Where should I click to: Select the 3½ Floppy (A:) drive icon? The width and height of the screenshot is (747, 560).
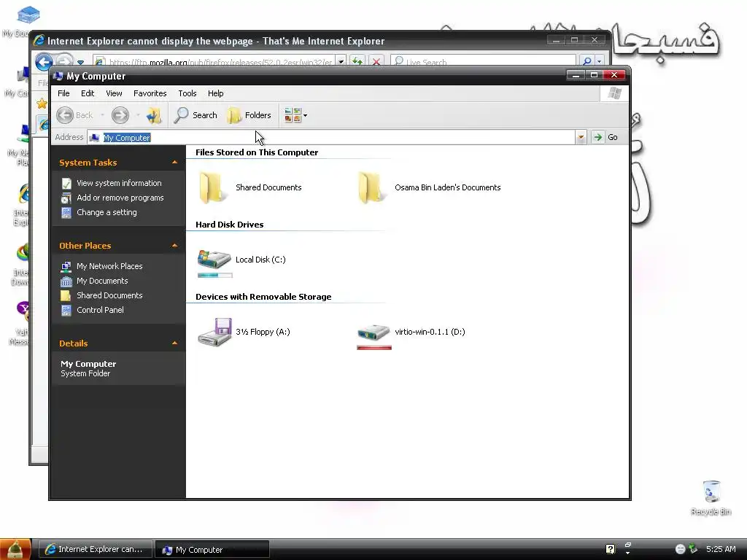pos(215,332)
